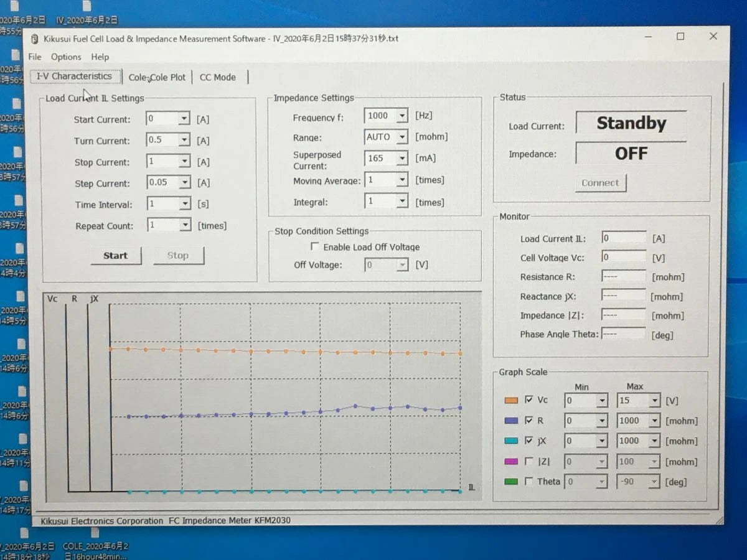The height and width of the screenshot is (560, 747).
Task: Switch to the Cole-Cole Plot tab
Action: [157, 77]
